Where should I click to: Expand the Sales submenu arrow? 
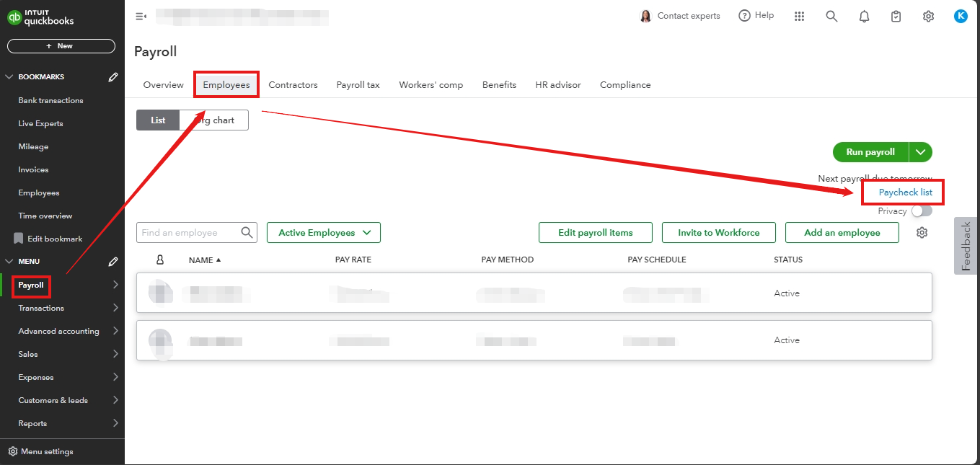tap(115, 354)
